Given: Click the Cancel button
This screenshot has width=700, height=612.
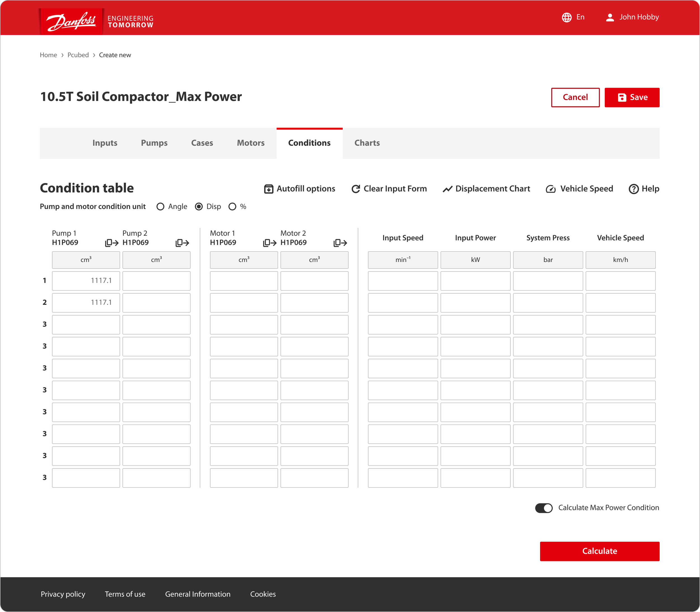Looking at the screenshot, I should (575, 97).
